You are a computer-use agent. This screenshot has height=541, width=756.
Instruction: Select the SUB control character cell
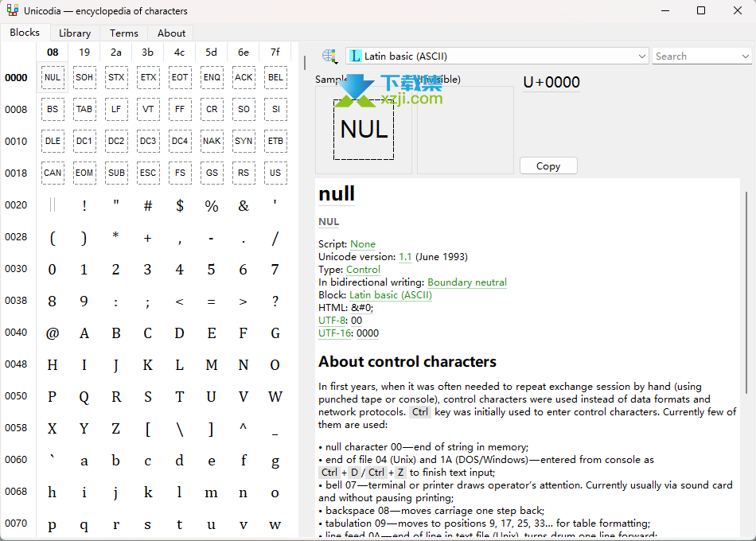click(x=116, y=173)
